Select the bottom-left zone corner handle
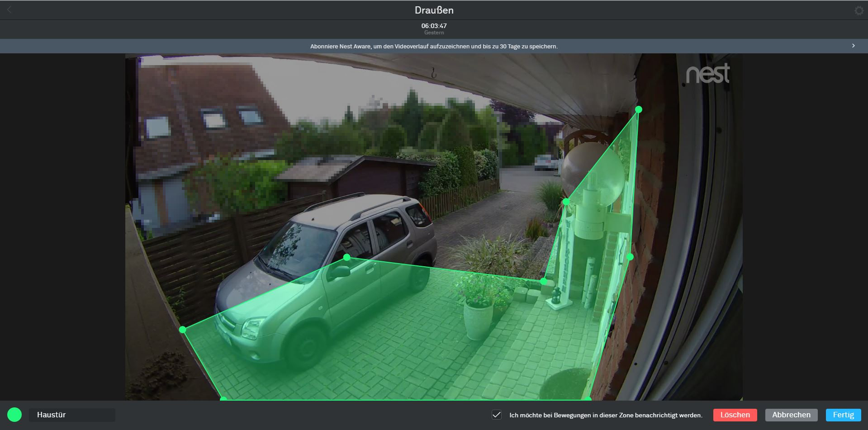 coord(223,399)
